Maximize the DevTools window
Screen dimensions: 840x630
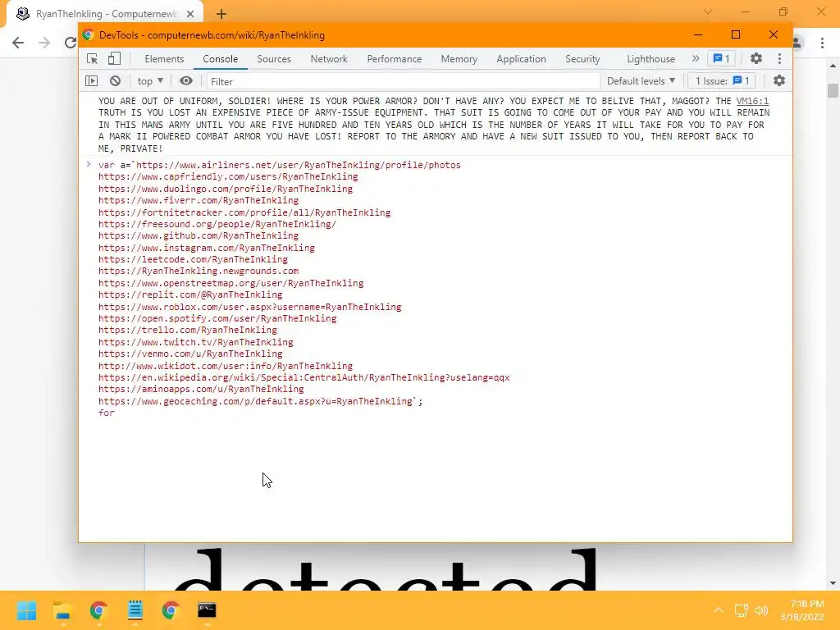[x=736, y=34]
